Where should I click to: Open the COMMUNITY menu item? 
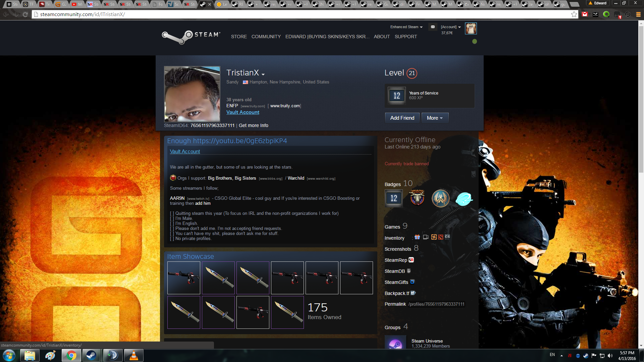[266, 37]
